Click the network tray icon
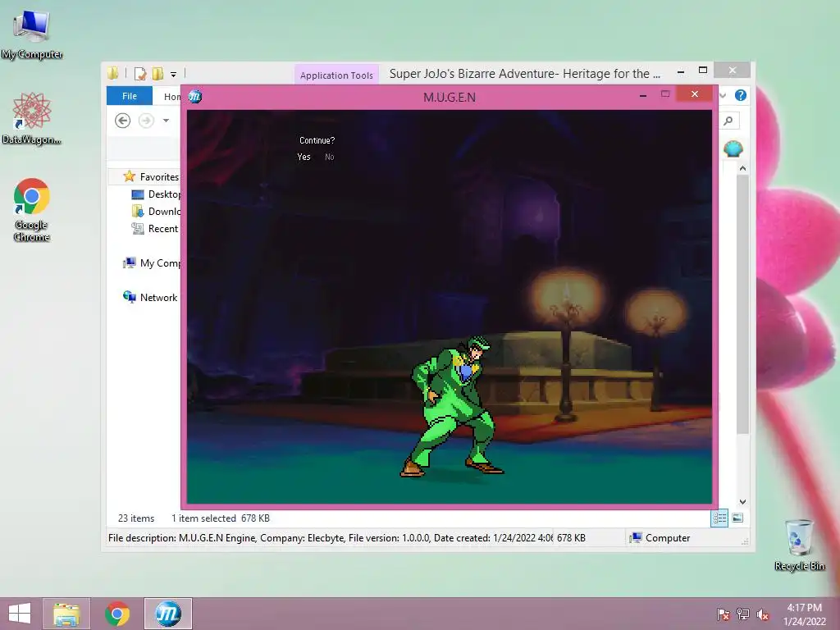The height and width of the screenshot is (630, 840). pos(743,614)
